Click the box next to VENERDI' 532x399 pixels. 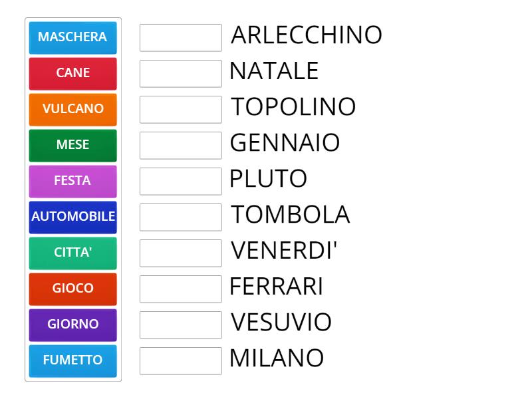pos(180,253)
